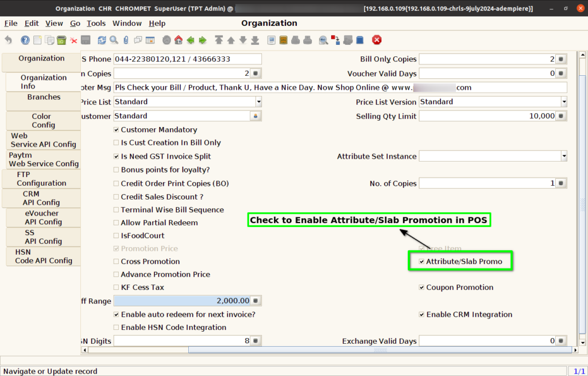The width and height of the screenshot is (588, 376).
Task: Click the red Exit window icon
Action: [x=377, y=40]
